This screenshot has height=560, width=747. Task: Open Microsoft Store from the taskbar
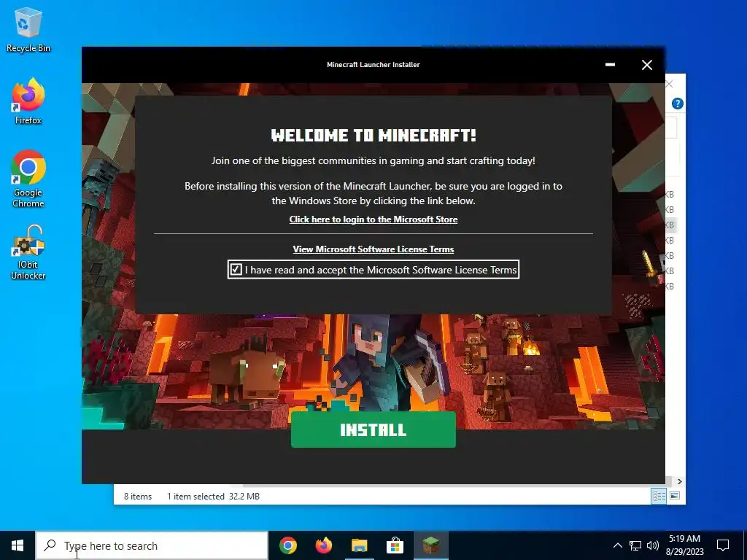pos(395,545)
